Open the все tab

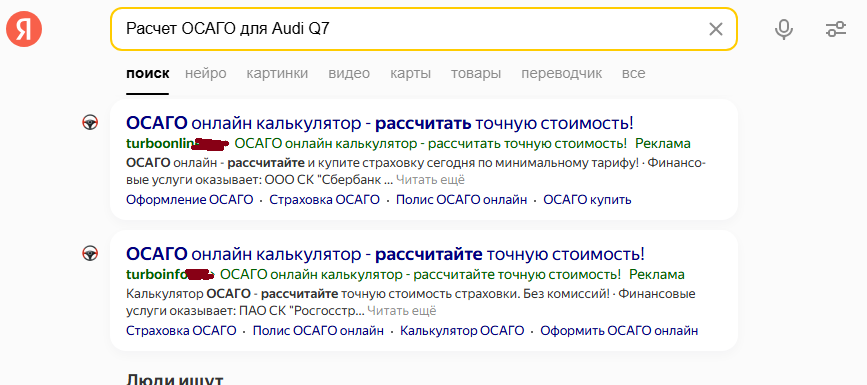633,74
